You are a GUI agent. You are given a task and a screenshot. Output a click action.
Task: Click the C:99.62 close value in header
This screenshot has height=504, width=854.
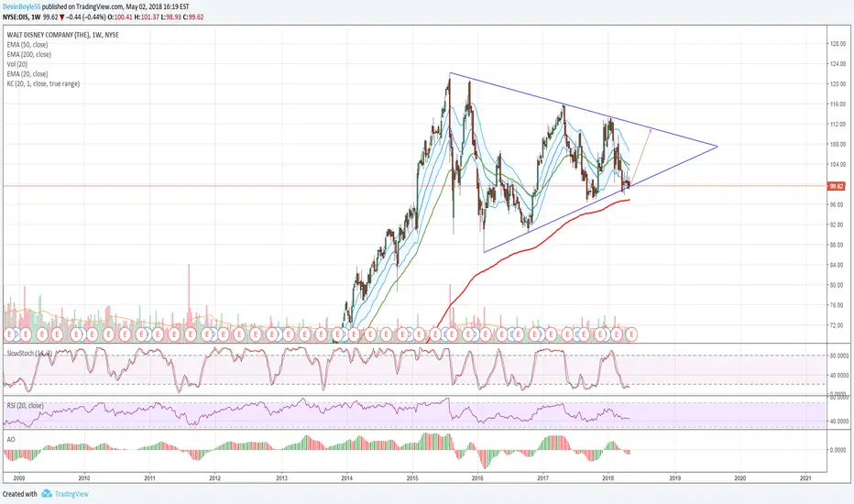[x=192, y=16]
